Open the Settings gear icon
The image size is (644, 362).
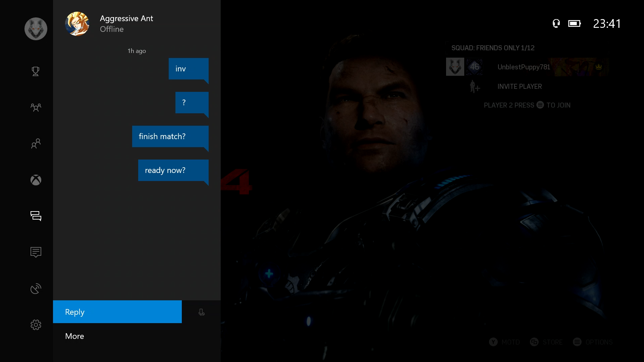tap(36, 324)
